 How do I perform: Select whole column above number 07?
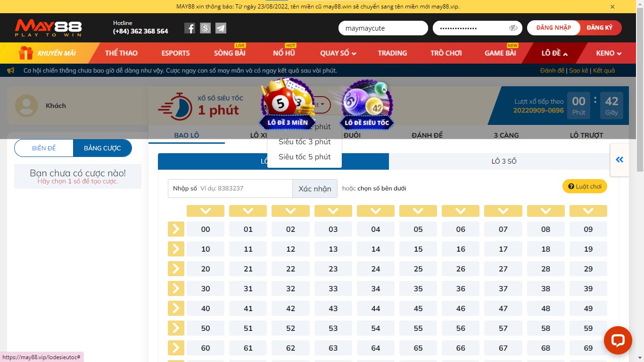point(503,211)
